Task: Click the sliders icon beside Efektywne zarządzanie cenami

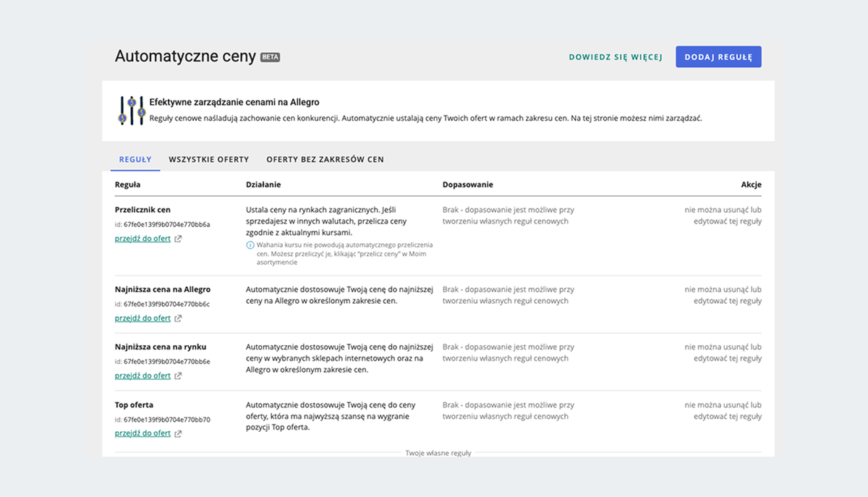Action: tap(132, 110)
